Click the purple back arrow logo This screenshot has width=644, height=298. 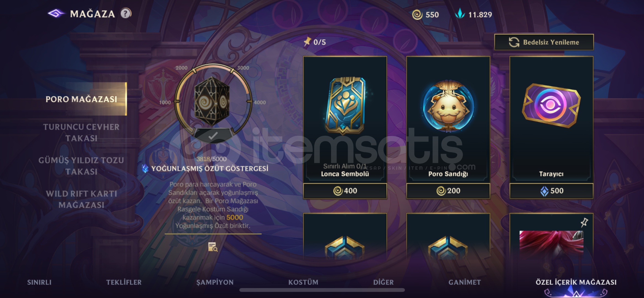coord(56,14)
